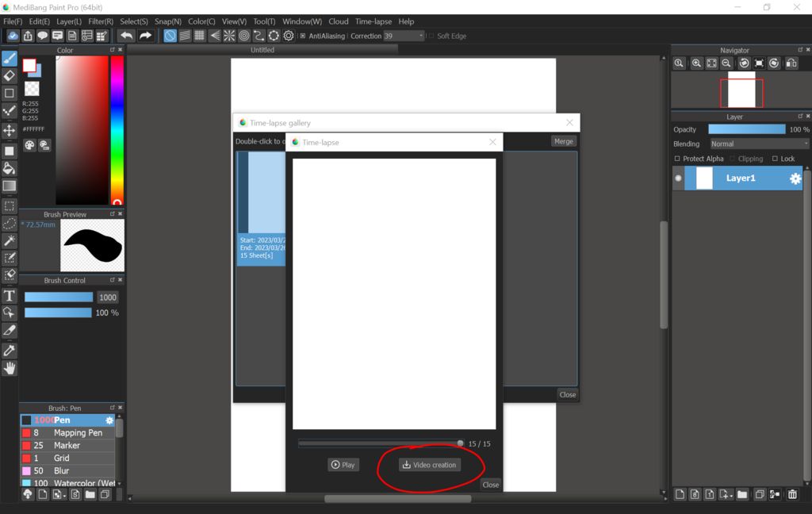Select the Eyedropper tool
This screenshot has width=812, height=514.
10,350
